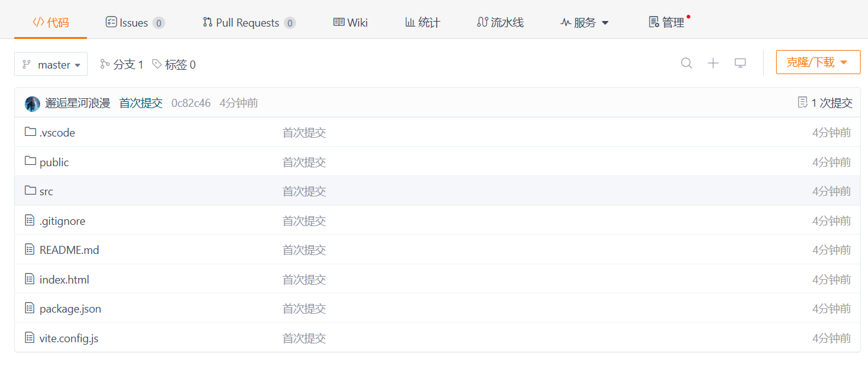Image resolution: width=868 pixels, height=370 pixels.
Task: Click 4分钟前 timestamp in vite.config.js row
Action: [x=832, y=338]
